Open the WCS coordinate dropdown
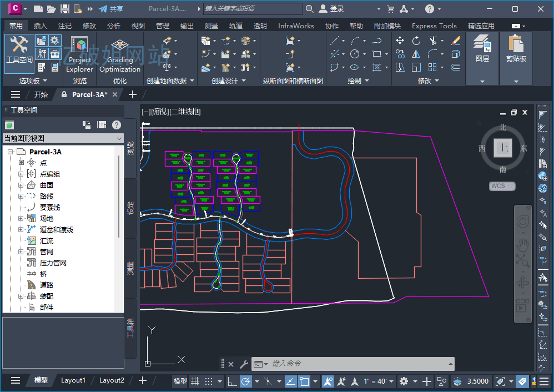The width and height of the screenshot is (554, 392). [502, 186]
